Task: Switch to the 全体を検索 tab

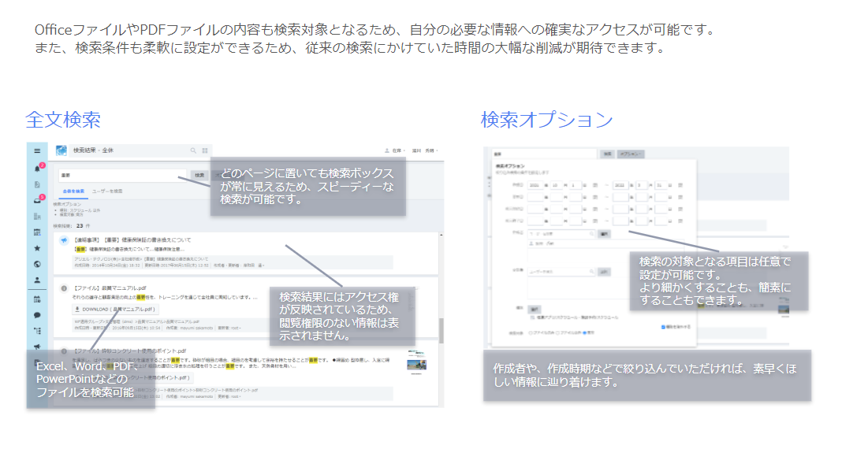Action: point(73,191)
